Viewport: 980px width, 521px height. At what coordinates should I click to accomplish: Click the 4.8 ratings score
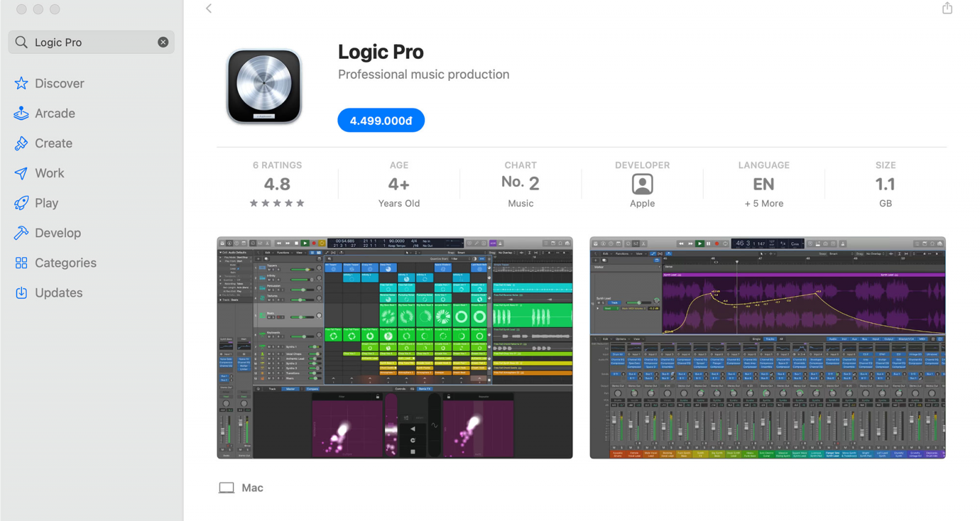[277, 184]
